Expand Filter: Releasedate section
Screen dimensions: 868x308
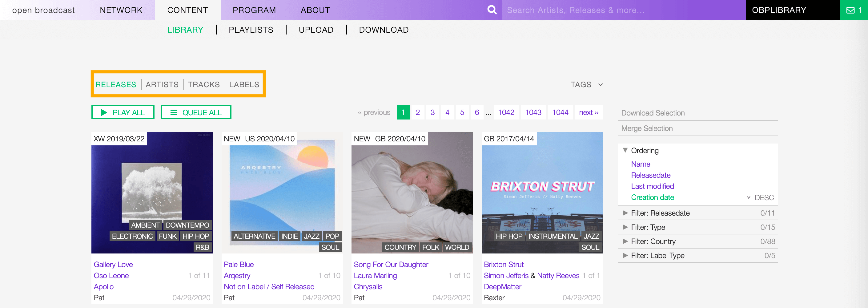pos(697,213)
